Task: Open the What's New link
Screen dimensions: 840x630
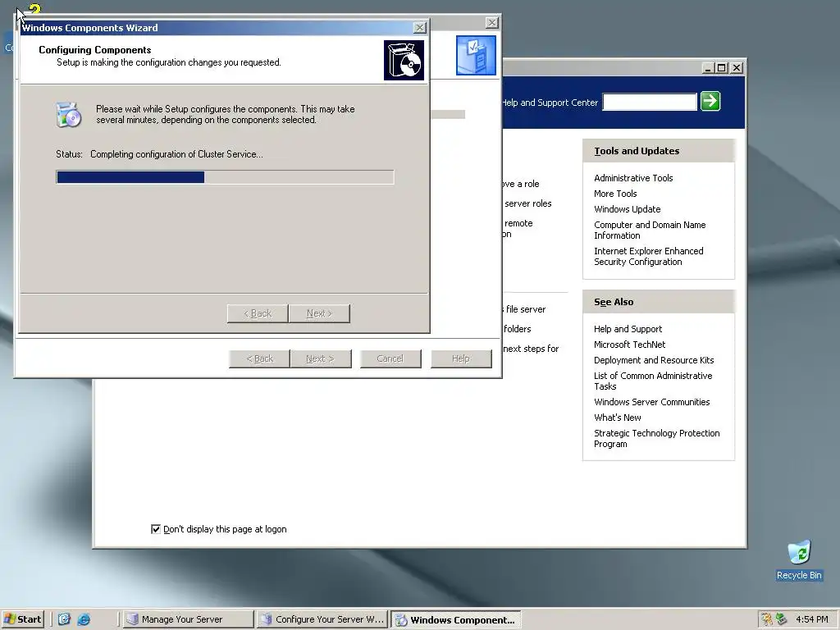Action: click(617, 418)
